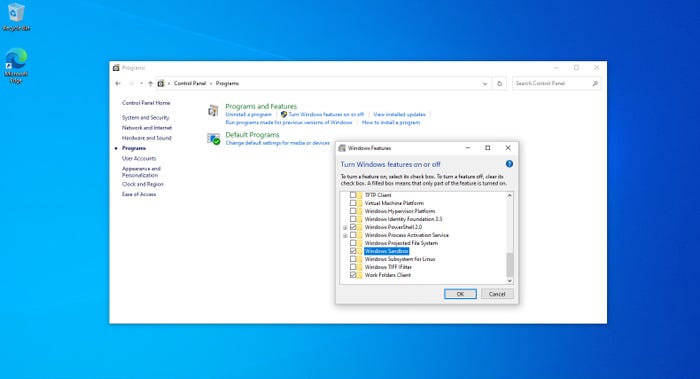Image resolution: width=700 pixels, height=379 pixels.
Task: Go back in Control Panel navigation
Action: tap(118, 83)
